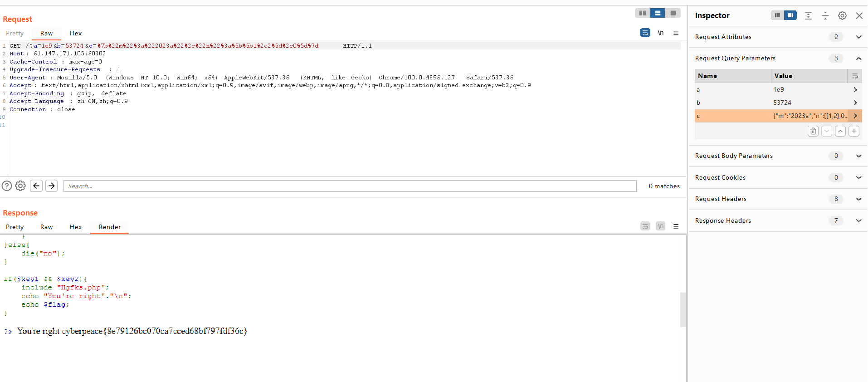Viewport: 868px width, 382px height.
Task: Open the Response Raw tab
Action: pyautogui.click(x=46, y=227)
